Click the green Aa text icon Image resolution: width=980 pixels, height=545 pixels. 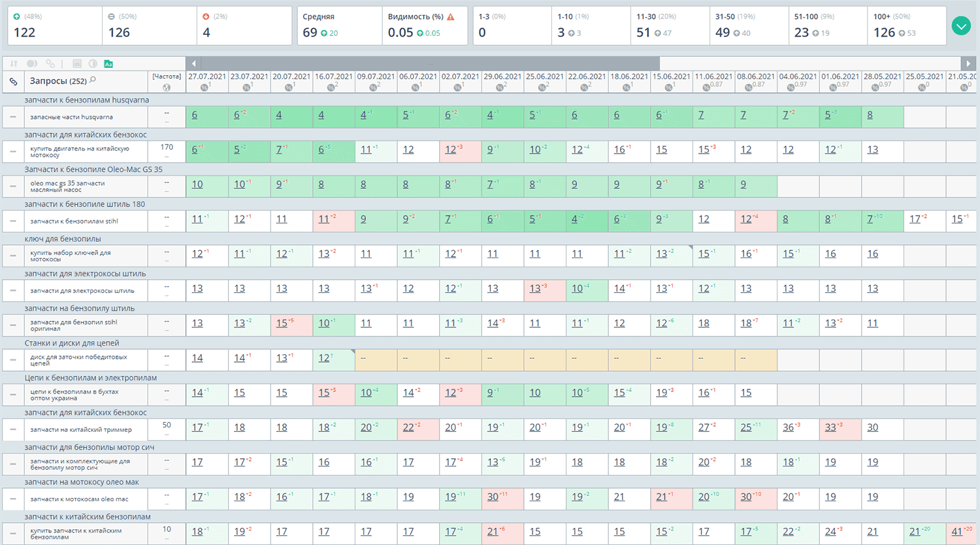(x=108, y=63)
